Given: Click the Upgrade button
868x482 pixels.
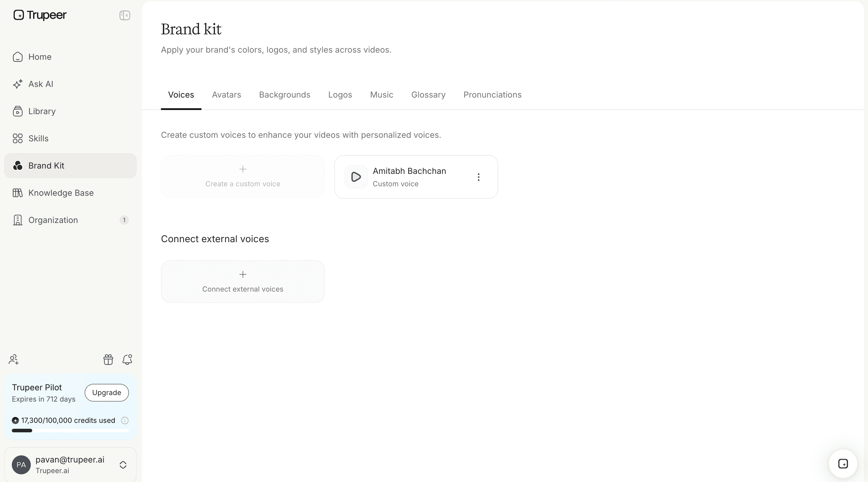Looking at the screenshot, I should point(107,393).
